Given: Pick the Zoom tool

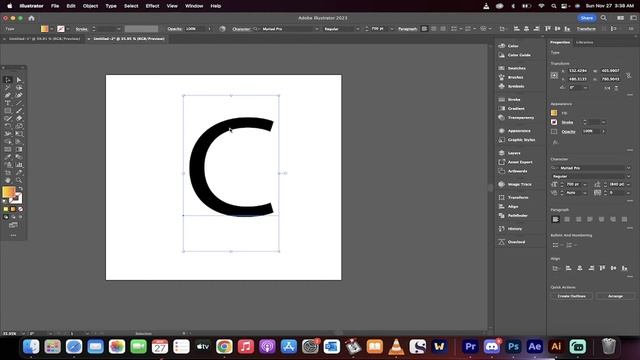Looking at the screenshot, I should point(19,180).
